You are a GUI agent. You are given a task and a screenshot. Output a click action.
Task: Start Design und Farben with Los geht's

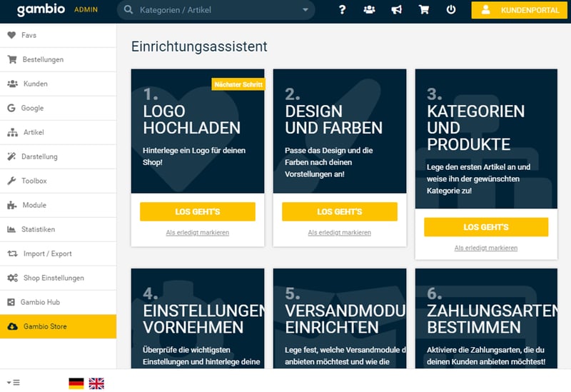click(340, 211)
